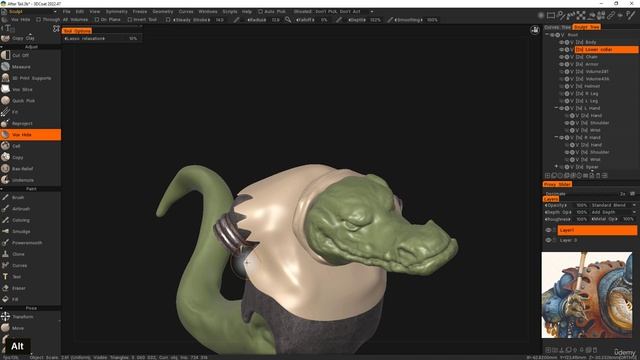Select the Copy Clay tool
The image size is (640, 360).
point(31,38)
